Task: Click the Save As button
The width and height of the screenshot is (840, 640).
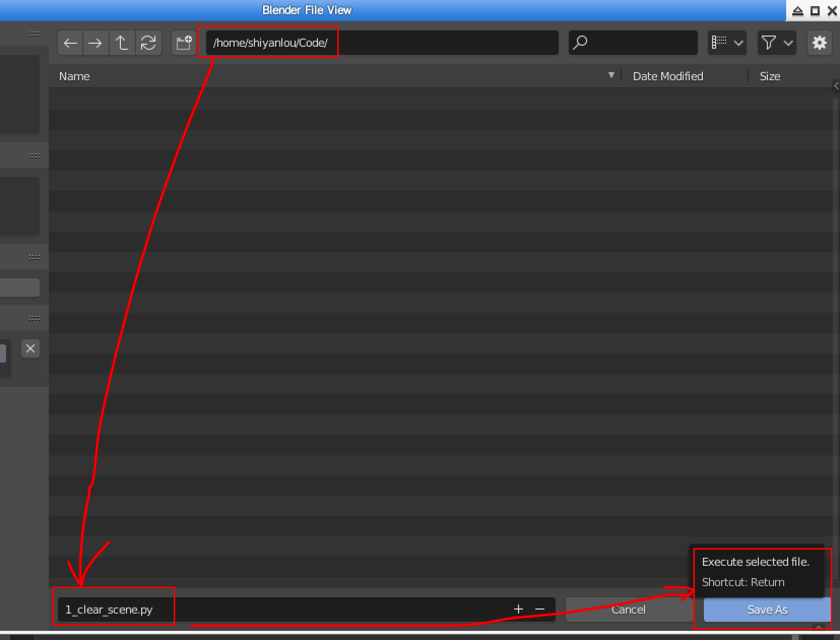Action: click(767, 610)
